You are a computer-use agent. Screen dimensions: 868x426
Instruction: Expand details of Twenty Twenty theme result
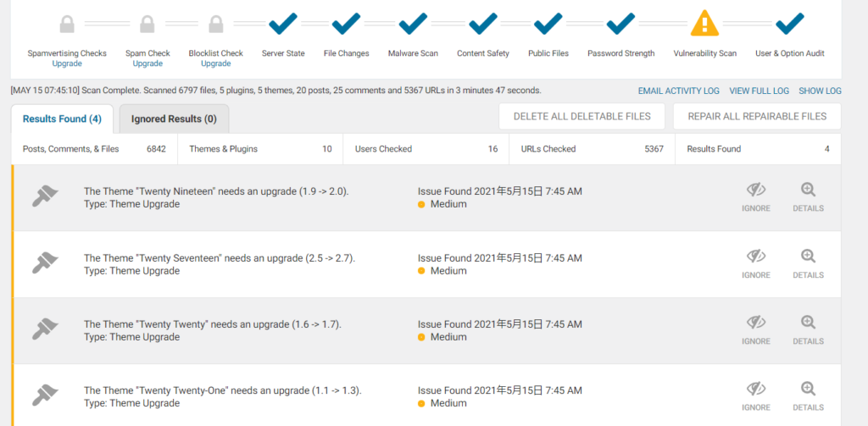[x=808, y=330]
